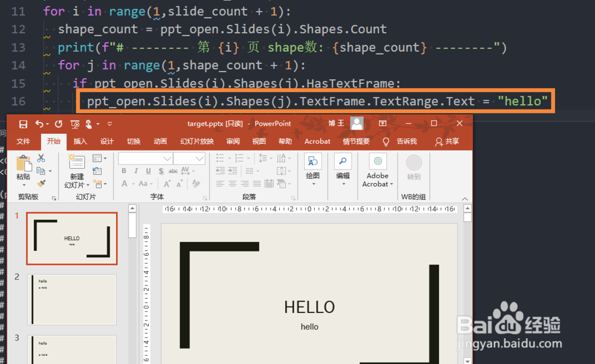Cut selection with the scissors icon

point(41,158)
